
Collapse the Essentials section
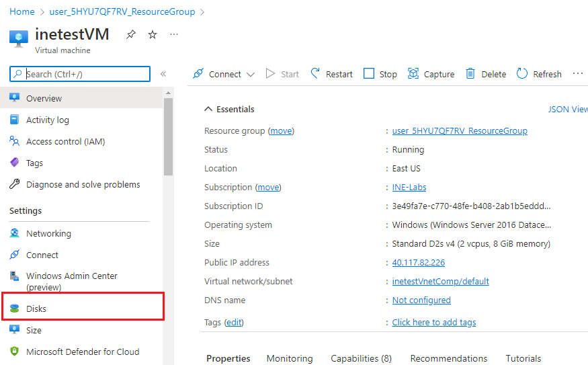point(207,109)
